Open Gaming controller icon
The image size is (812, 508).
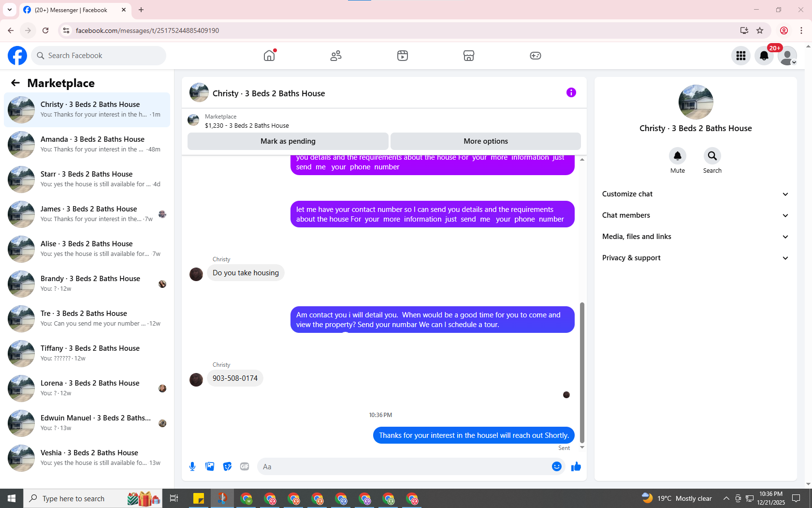pyautogui.click(x=536, y=56)
